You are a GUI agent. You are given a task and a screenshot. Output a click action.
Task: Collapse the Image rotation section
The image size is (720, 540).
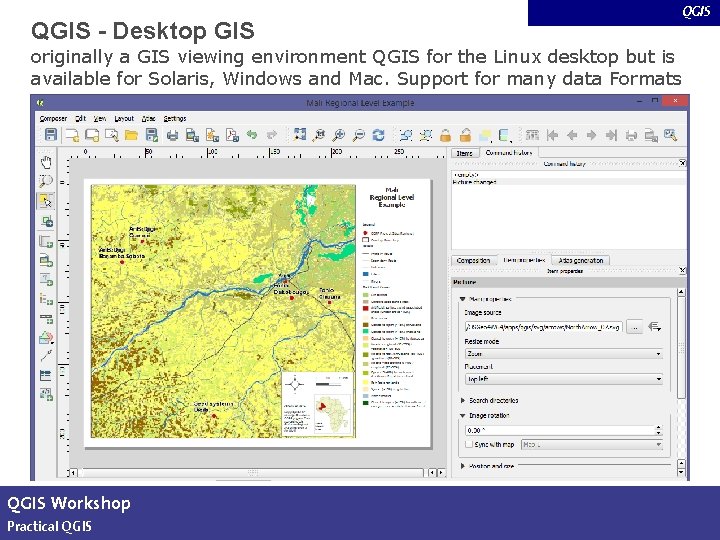click(462, 415)
